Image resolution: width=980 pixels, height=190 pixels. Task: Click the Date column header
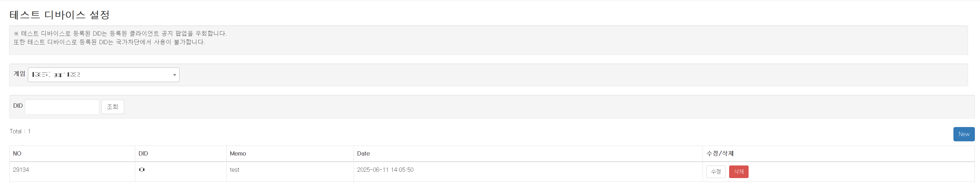click(x=363, y=154)
